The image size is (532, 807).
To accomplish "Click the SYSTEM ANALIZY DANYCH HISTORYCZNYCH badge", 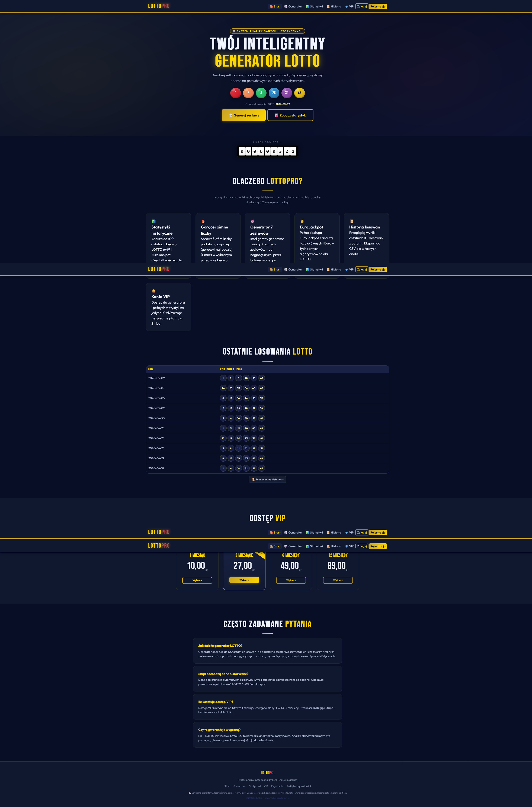I will [267, 31].
